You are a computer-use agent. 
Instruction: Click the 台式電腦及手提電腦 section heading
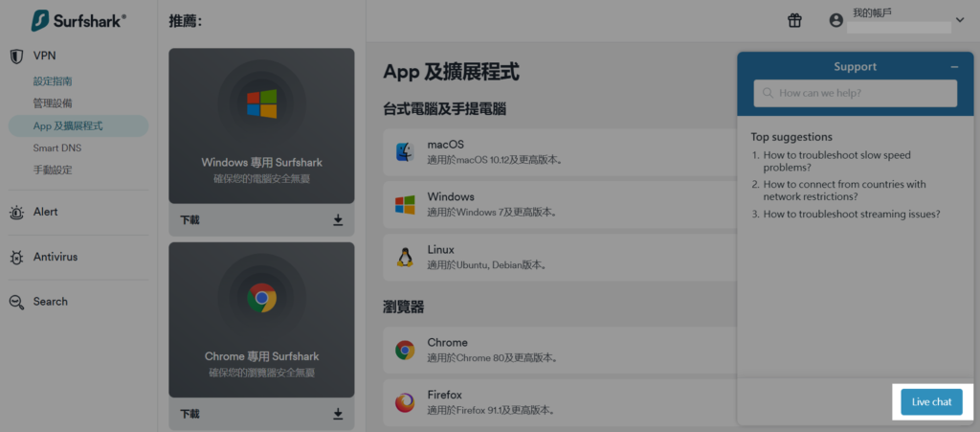[444, 109]
